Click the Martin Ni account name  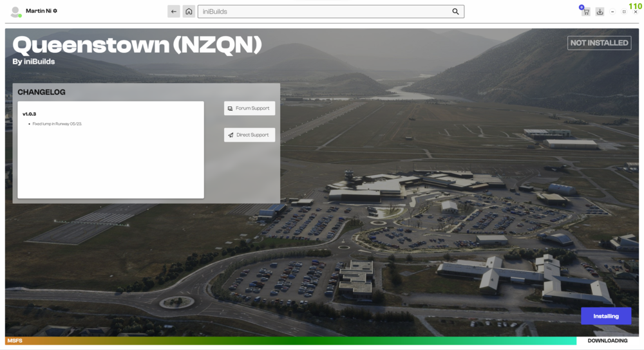click(39, 11)
